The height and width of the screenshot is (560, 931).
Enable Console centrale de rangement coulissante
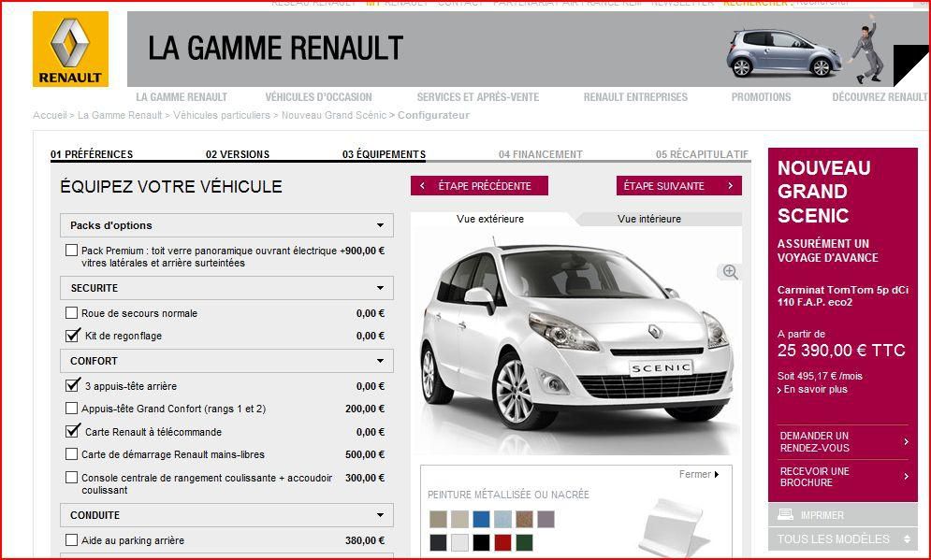[x=71, y=477]
